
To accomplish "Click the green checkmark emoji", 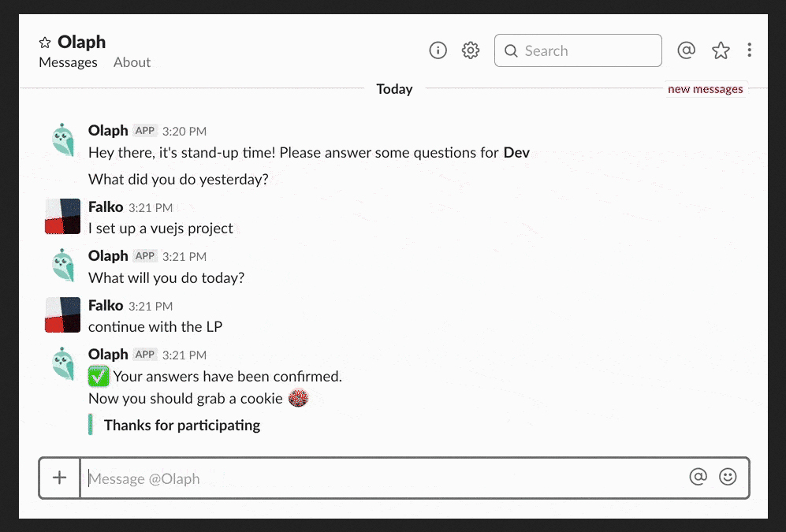I will 99,377.
